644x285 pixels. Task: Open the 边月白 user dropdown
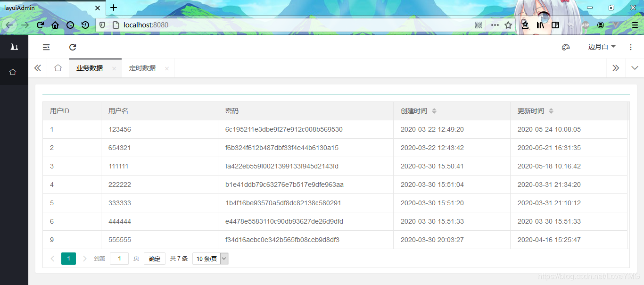[602, 47]
